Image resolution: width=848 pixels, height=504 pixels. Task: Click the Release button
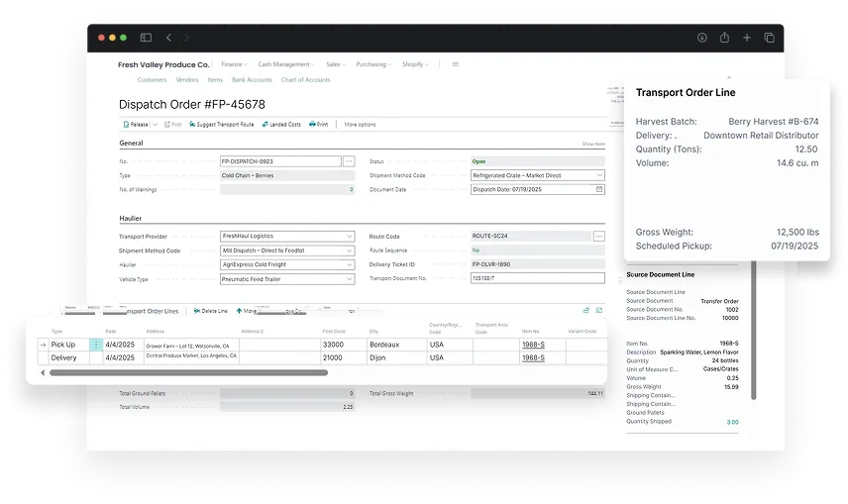point(136,125)
